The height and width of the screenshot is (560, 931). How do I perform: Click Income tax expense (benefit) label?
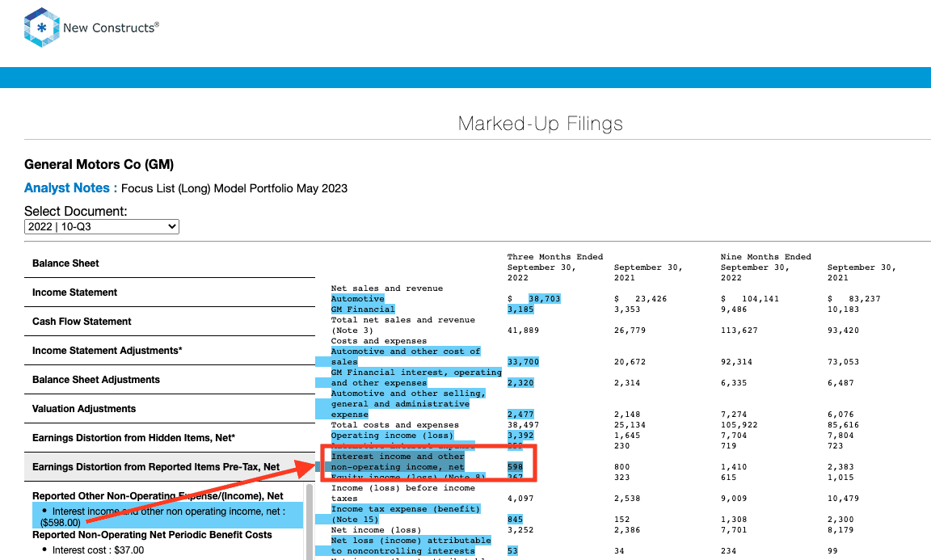point(406,514)
